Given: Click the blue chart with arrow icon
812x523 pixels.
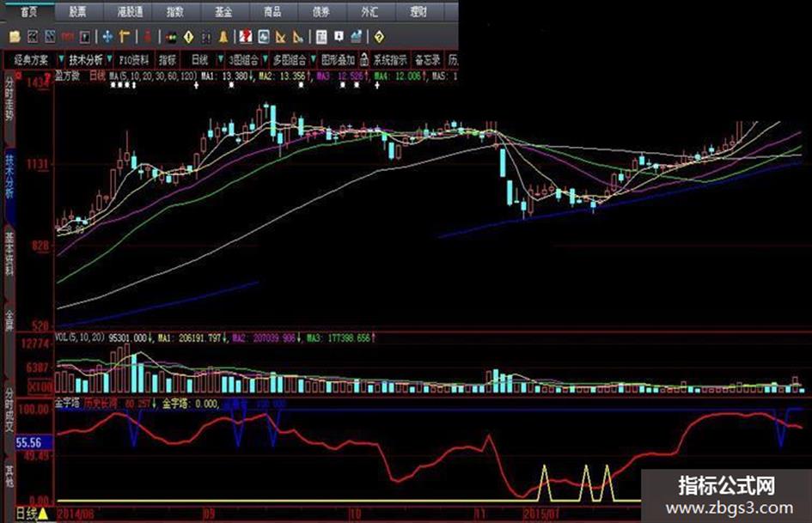Looking at the screenshot, I should [x=357, y=36].
